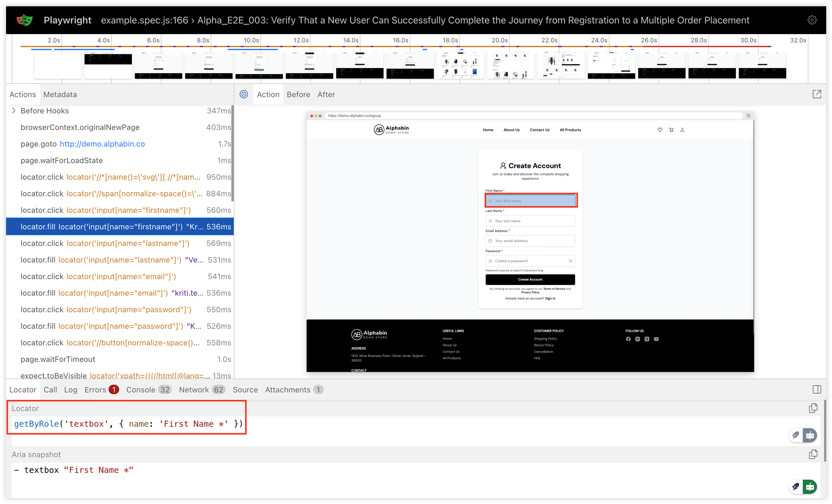Select the After snapshot tab
Viewport: 832px width, 504px height.
pyautogui.click(x=326, y=94)
